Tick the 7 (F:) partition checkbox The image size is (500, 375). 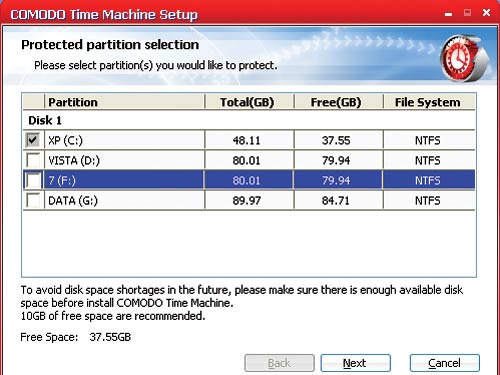[33, 180]
